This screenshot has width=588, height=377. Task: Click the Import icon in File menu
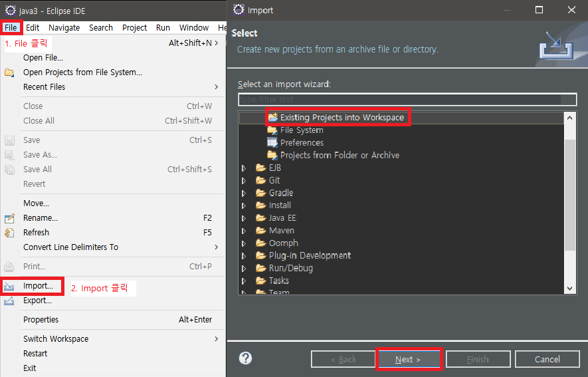click(9, 287)
